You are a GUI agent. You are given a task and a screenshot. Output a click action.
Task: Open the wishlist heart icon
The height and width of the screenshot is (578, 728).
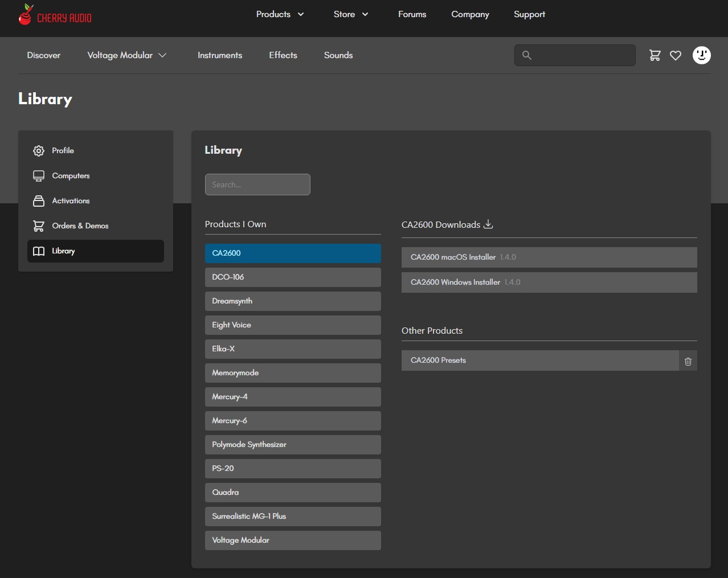pos(676,55)
